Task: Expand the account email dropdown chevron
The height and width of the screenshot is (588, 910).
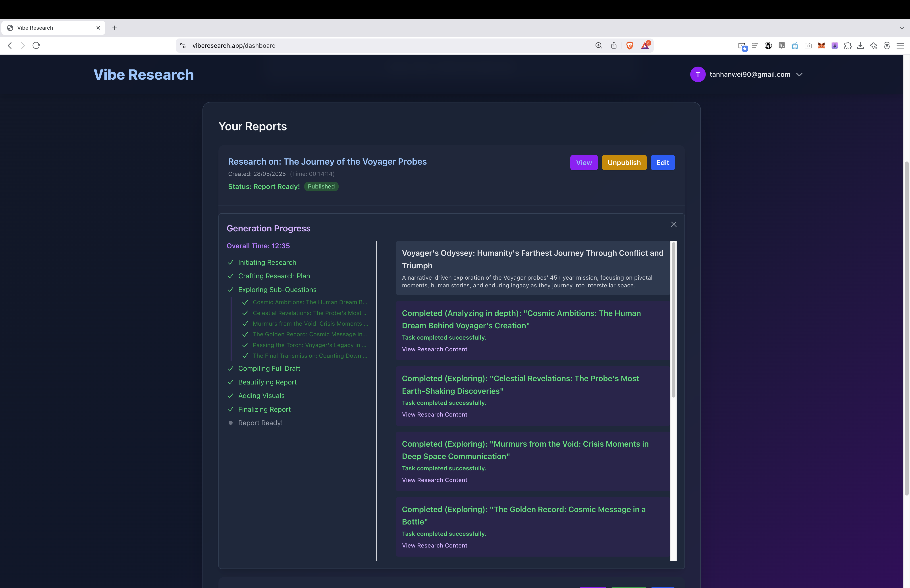Action: tap(799, 75)
